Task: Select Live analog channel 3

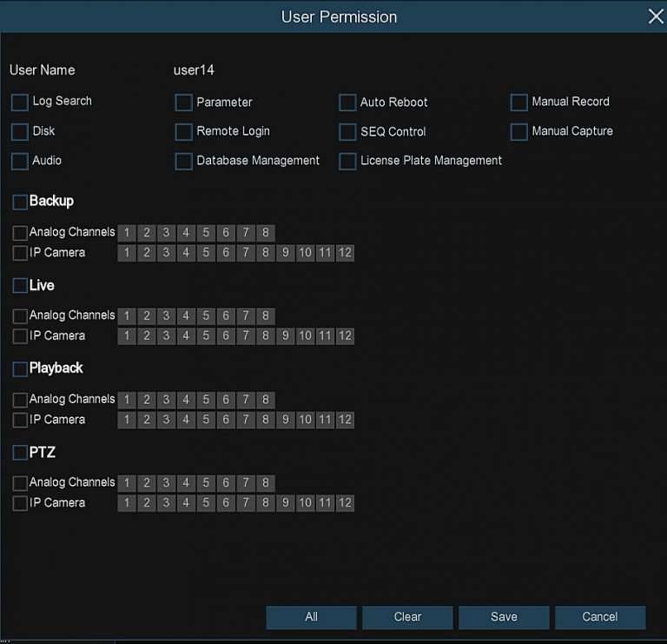Action: pos(167,315)
